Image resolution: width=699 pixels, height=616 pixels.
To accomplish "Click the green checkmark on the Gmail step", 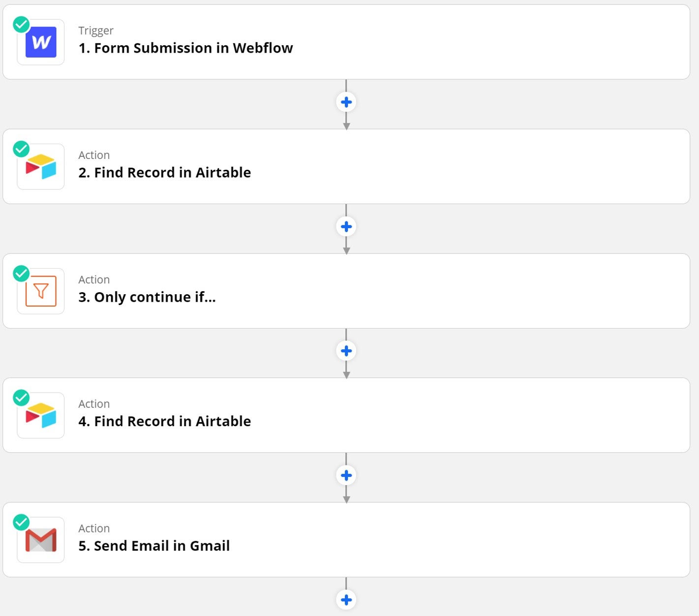I will tap(21, 522).
